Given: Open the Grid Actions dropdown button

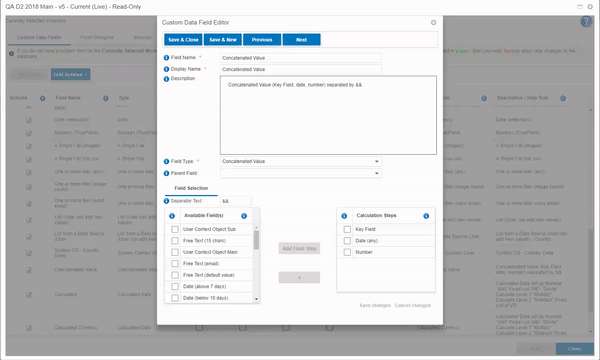Looking at the screenshot, I should 70,74.
